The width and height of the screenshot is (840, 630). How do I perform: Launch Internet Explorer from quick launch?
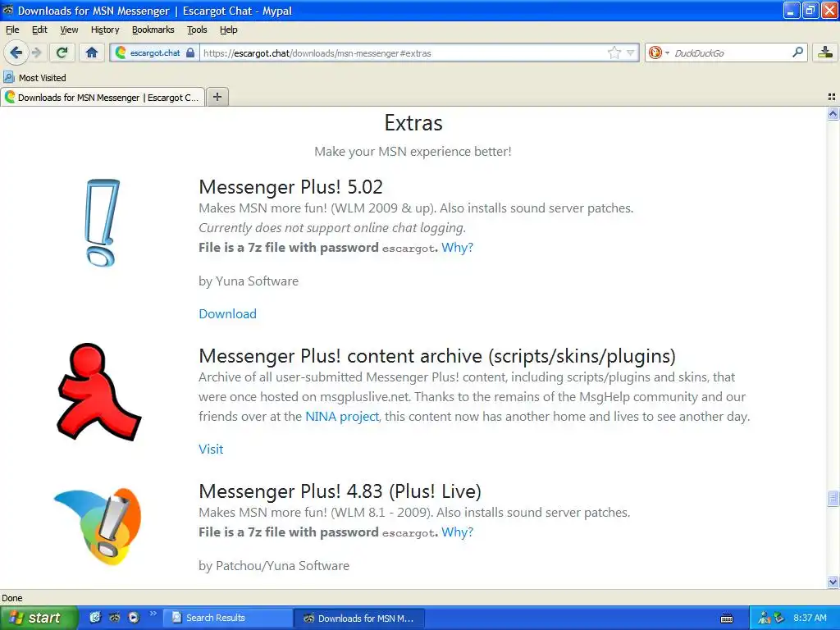click(95, 618)
